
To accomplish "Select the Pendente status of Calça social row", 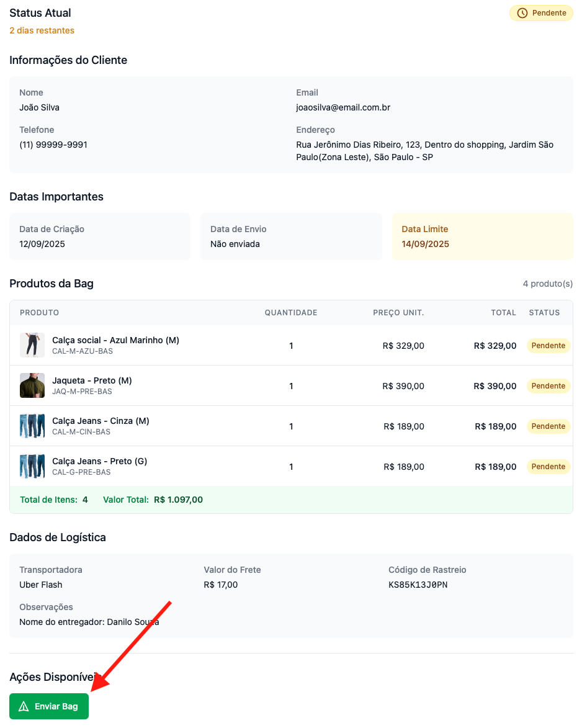I will pos(548,346).
